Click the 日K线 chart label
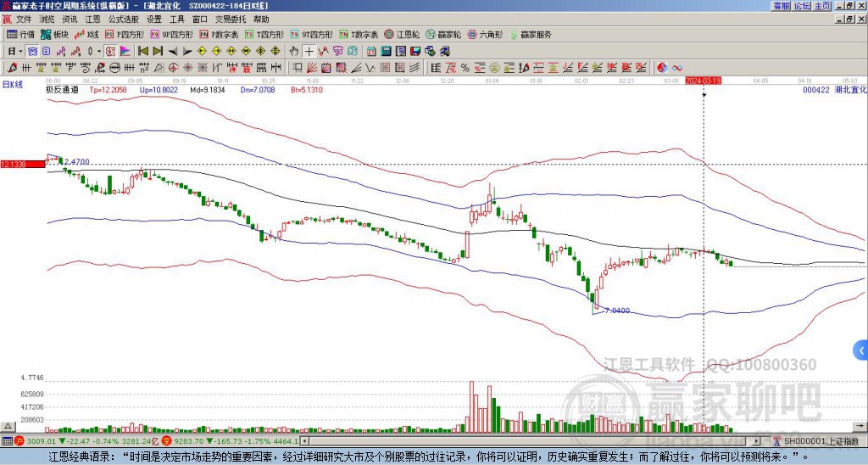 [13, 85]
